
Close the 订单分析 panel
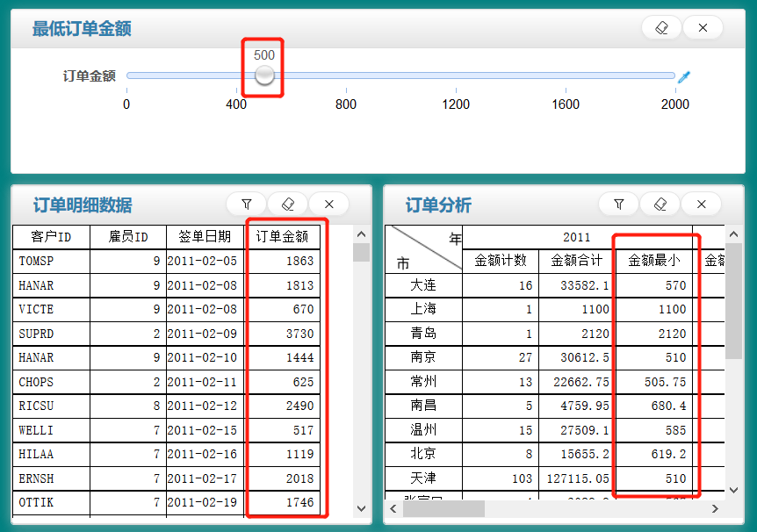click(x=701, y=205)
